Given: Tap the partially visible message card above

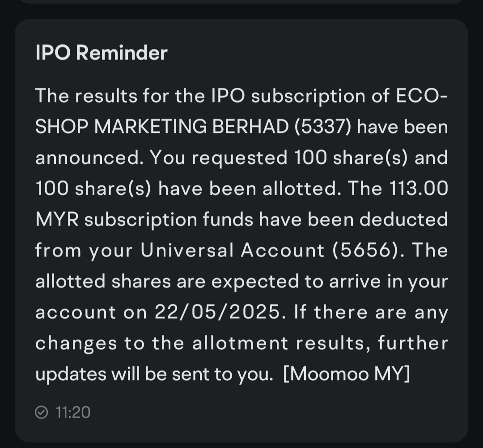Looking at the screenshot, I should tap(241, 1).
